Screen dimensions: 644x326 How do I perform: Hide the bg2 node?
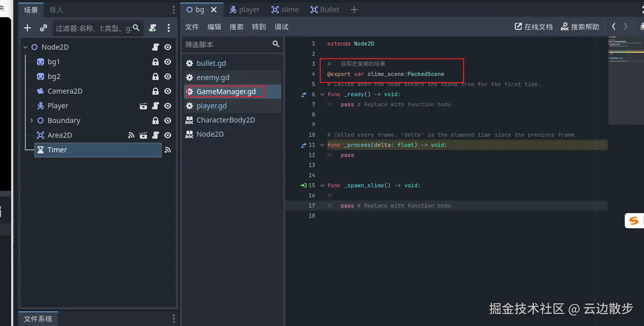pyautogui.click(x=168, y=76)
